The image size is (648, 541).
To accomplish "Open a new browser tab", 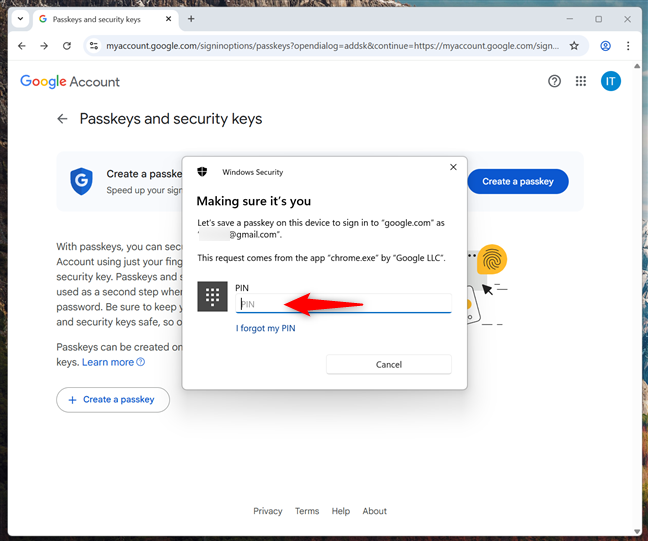I will coord(191,19).
